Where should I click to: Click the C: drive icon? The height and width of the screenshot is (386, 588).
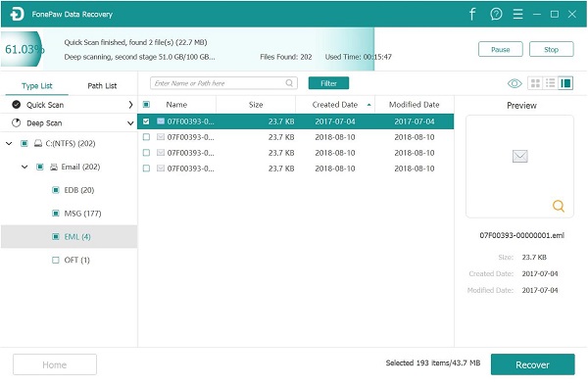click(x=38, y=143)
